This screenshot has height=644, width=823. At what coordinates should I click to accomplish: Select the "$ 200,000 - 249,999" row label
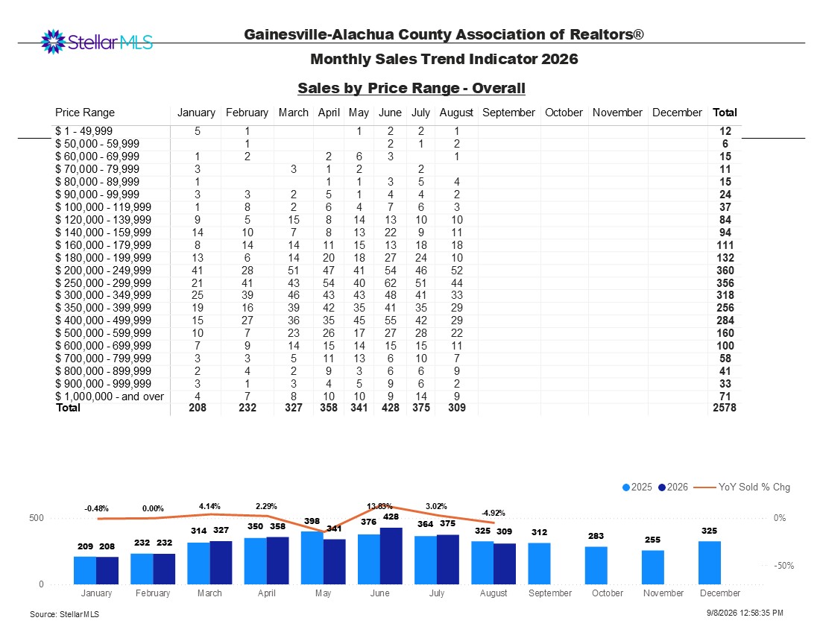104,271
